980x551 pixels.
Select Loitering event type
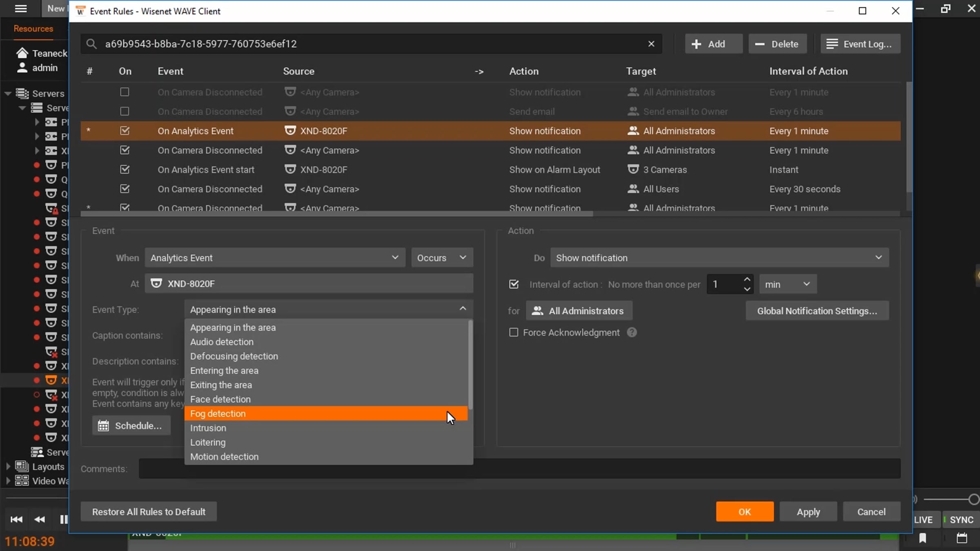point(326,442)
